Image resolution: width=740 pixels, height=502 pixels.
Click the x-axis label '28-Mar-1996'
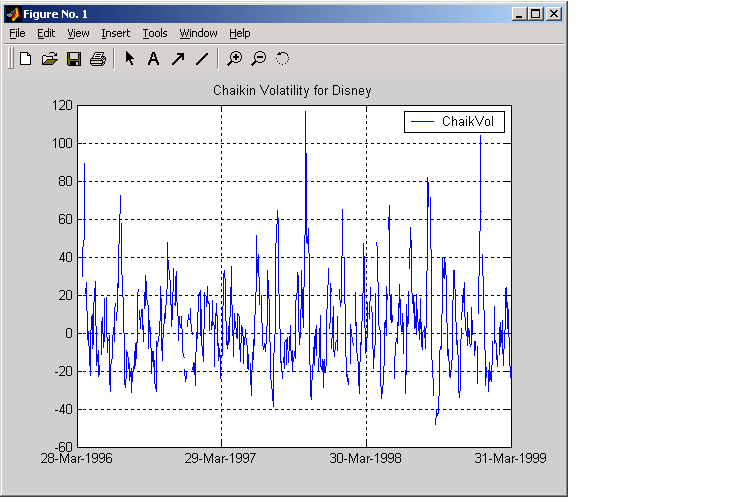[76, 458]
